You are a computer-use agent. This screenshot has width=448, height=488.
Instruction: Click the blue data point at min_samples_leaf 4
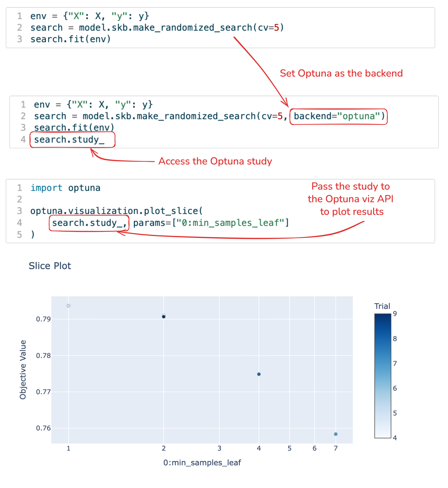259,374
